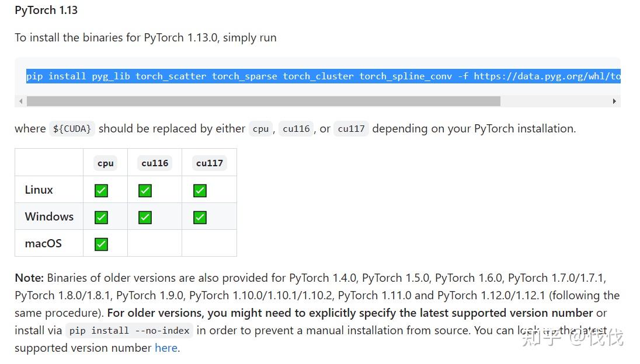Select the cpu inline code label
This screenshot has height=364, width=640.
click(x=260, y=128)
